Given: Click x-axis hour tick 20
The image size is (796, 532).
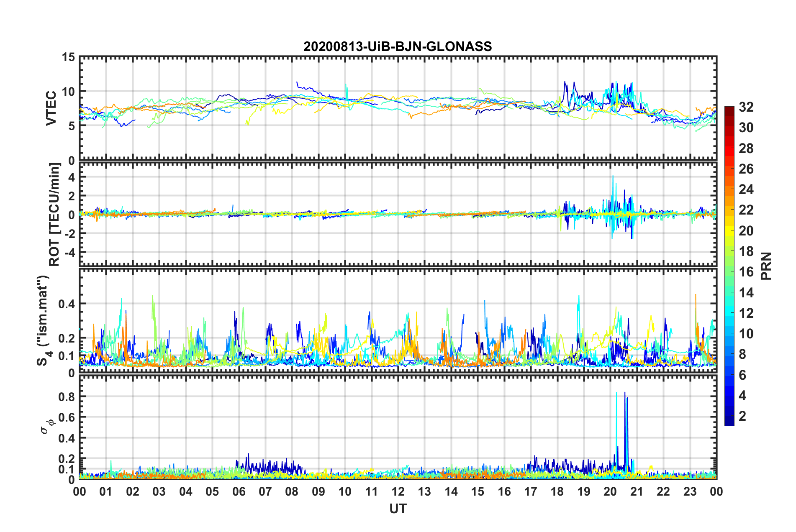Looking at the screenshot, I should click(x=610, y=491).
